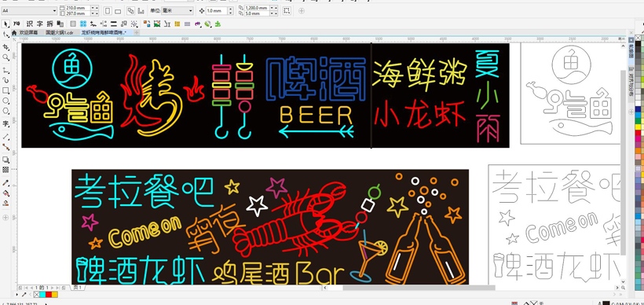644x305 pixels.
Task: Pick the cyan swatch in document palette
Action: pos(42,295)
